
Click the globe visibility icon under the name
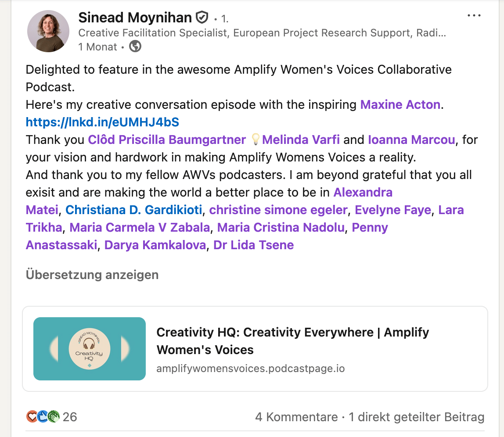click(x=135, y=47)
